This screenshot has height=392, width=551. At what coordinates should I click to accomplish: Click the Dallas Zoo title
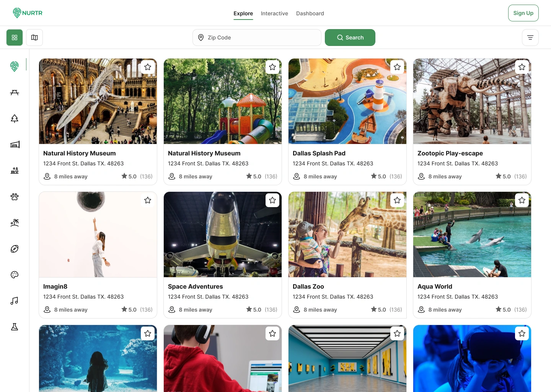pos(308,286)
